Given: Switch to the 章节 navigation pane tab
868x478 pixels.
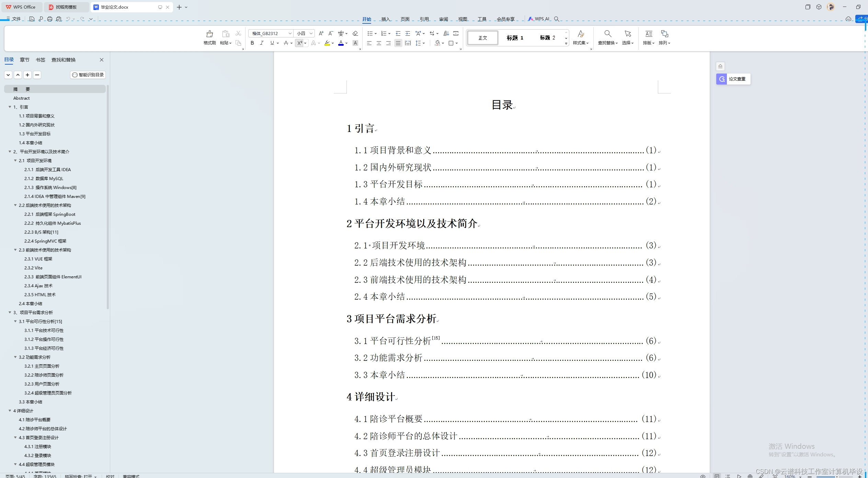Looking at the screenshot, I should (24, 60).
